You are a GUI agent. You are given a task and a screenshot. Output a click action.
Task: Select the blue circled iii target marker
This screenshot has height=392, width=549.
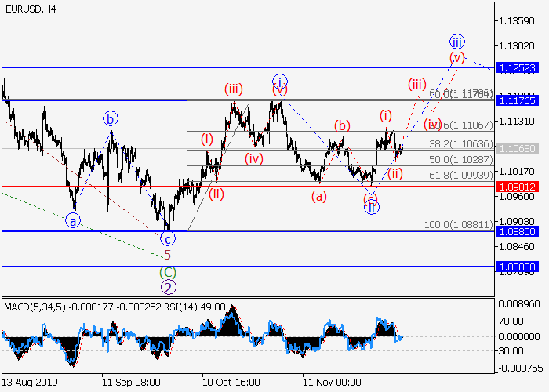[x=457, y=42]
